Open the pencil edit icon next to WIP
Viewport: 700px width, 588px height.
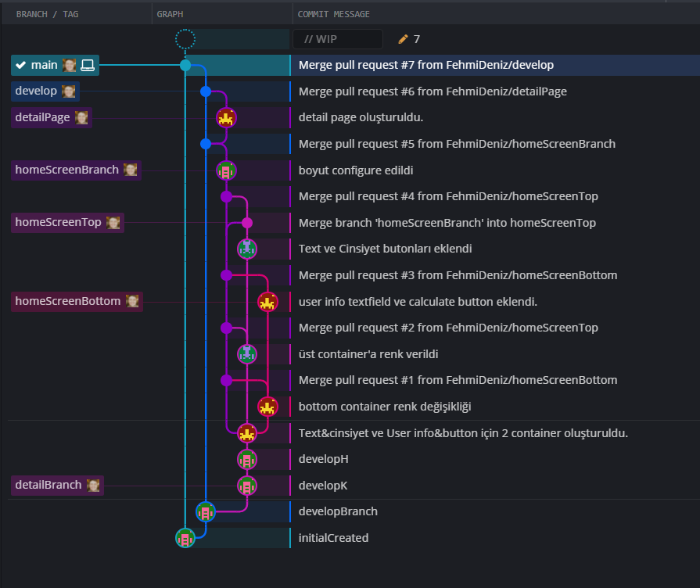coord(404,38)
